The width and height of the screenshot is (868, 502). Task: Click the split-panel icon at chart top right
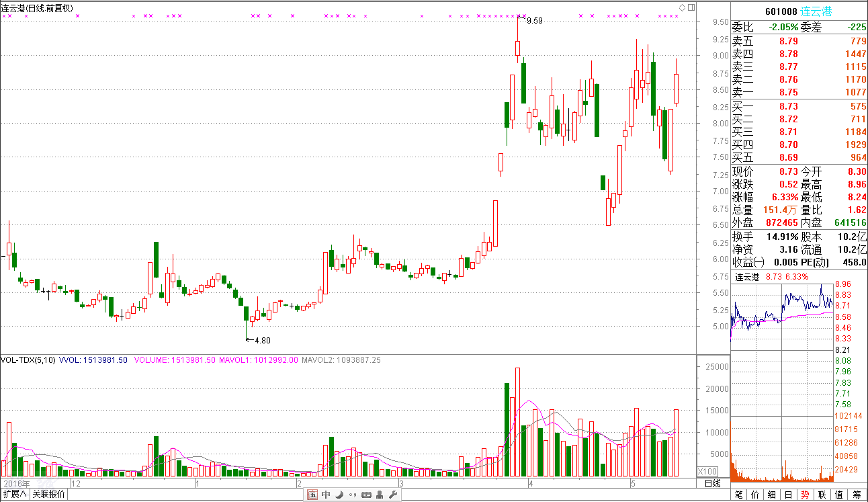click(x=691, y=7)
